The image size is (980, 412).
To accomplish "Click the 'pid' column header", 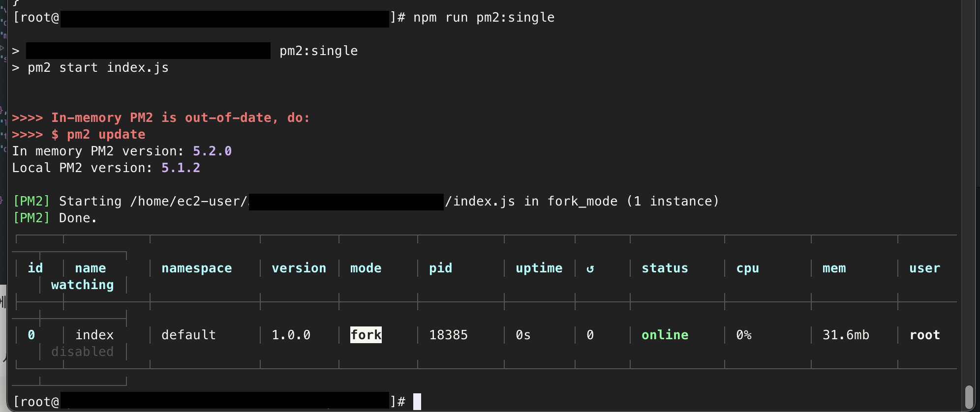I will tap(440, 268).
